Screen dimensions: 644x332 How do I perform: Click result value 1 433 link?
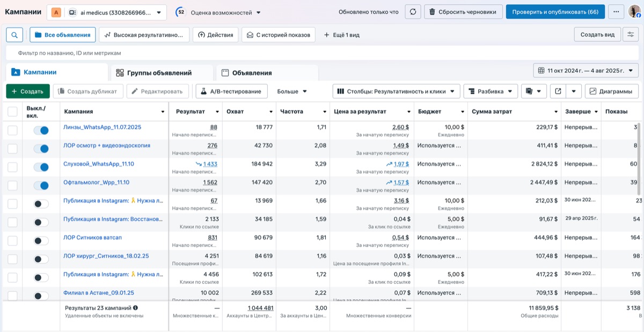tap(210, 164)
